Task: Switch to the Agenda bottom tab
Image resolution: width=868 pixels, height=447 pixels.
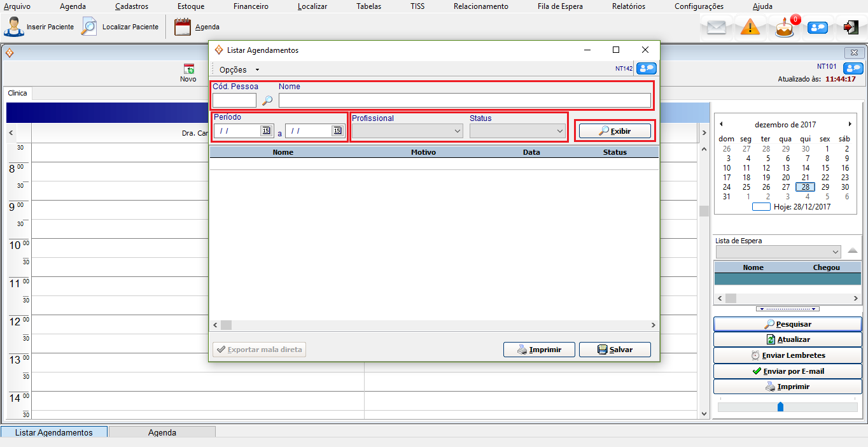Action: click(162, 432)
